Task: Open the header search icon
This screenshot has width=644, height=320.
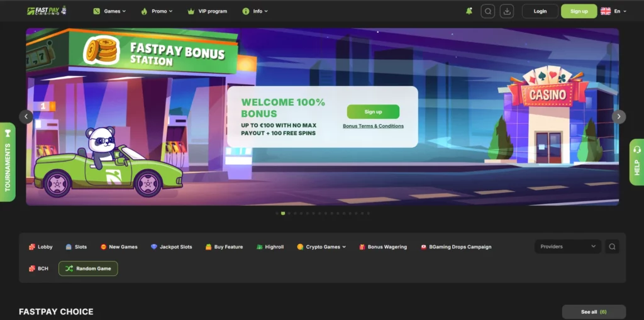Action: 488,11
